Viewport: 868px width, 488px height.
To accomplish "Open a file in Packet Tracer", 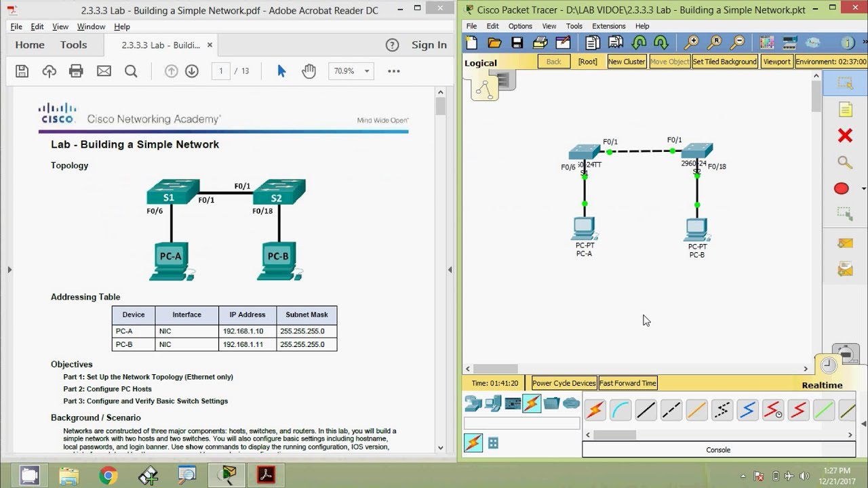I will 494,43.
